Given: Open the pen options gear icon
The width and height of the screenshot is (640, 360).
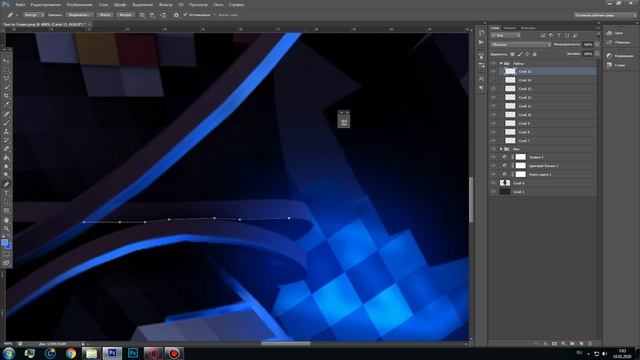Looking at the screenshot, I should point(176,15).
